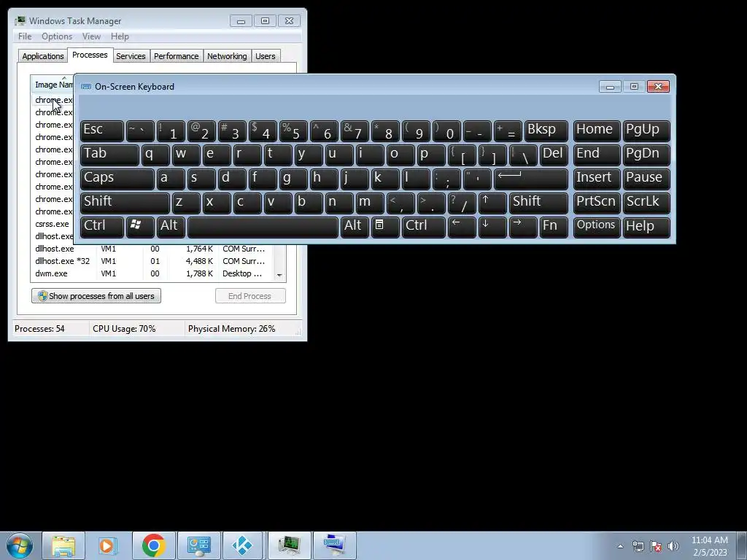Click the taskbar clock showing 11:04 AM
The image size is (747, 560).
click(x=709, y=546)
